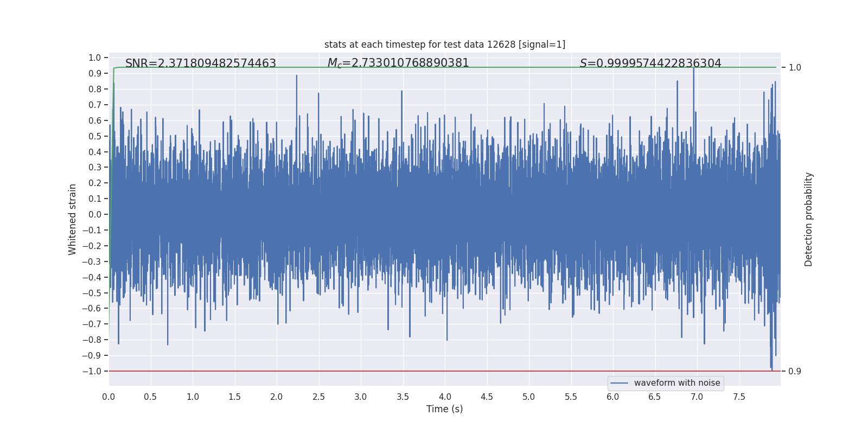This screenshot has height=434, width=868.
Task: Click the −1.0 tick label on the strain axis
Action: coord(92,372)
